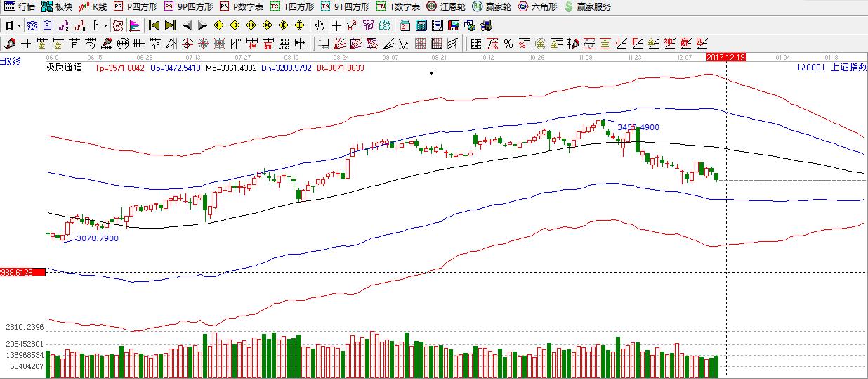Click the red floppy disk save icon
The height and width of the screenshot is (379, 868).
[454, 25]
